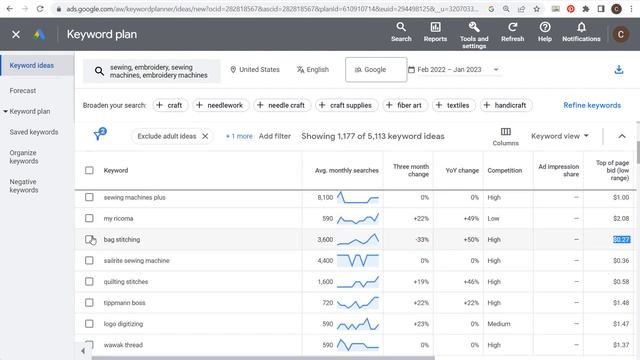Open Chrome profile avatar
Viewport: 640px width, 360px height.
[616, 9]
